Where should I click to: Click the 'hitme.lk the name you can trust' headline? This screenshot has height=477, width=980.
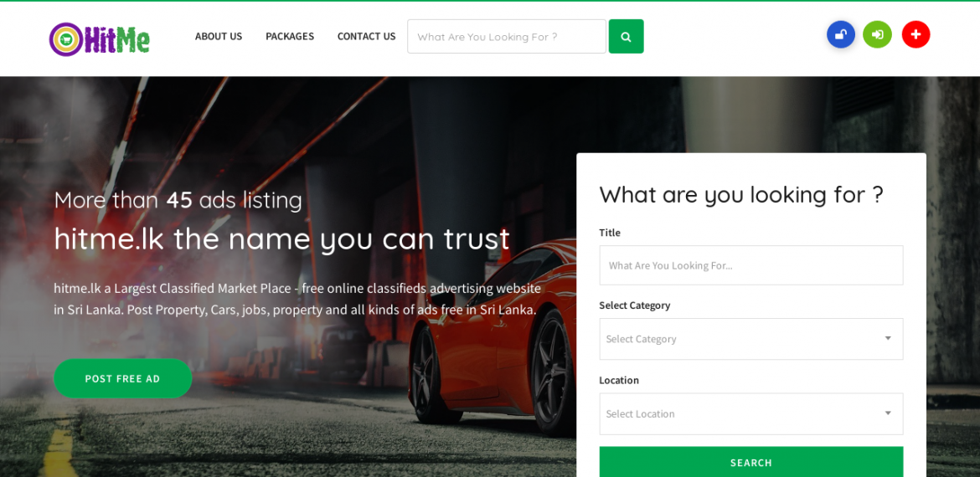coord(282,238)
